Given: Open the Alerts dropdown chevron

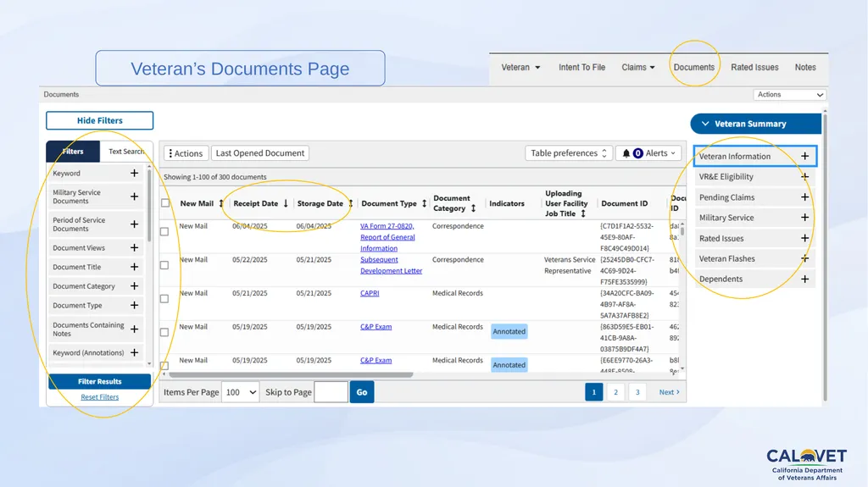Looking at the screenshot, I should (673, 153).
